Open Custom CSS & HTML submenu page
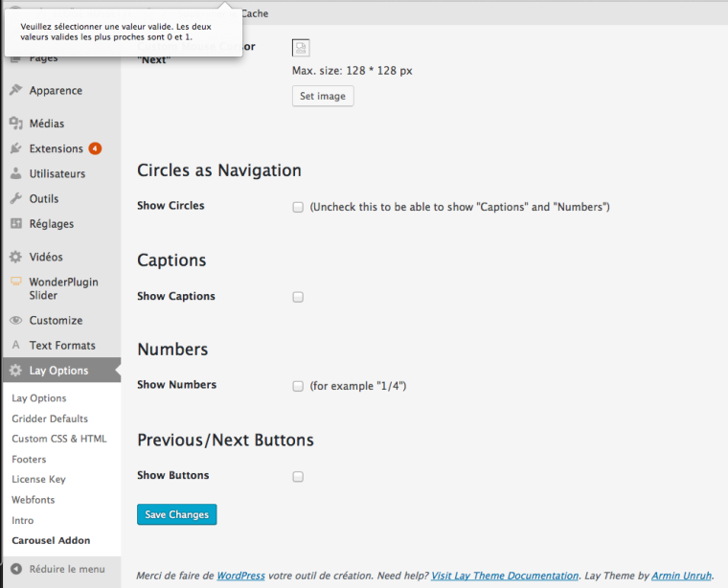The height and width of the screenshot is (588, 728). pos(59,439)
